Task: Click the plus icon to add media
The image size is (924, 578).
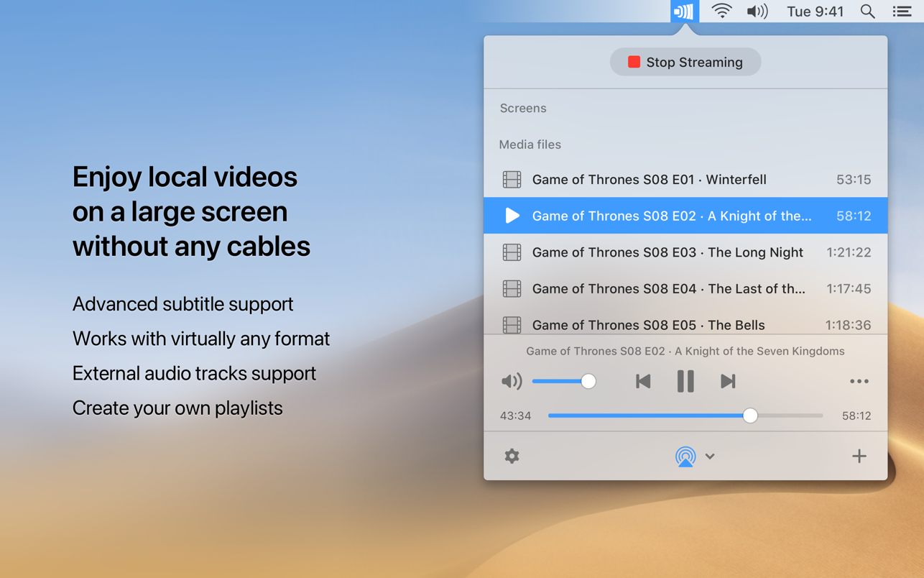Action: pos(859,456)
